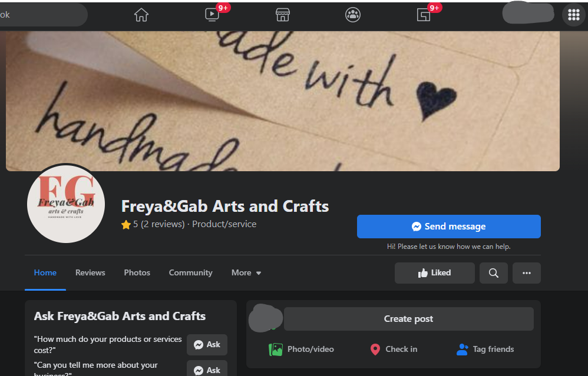This screenshot has height=376, width=588.
Task: Search this page with magnifier icon
Action: pos(494,273)
